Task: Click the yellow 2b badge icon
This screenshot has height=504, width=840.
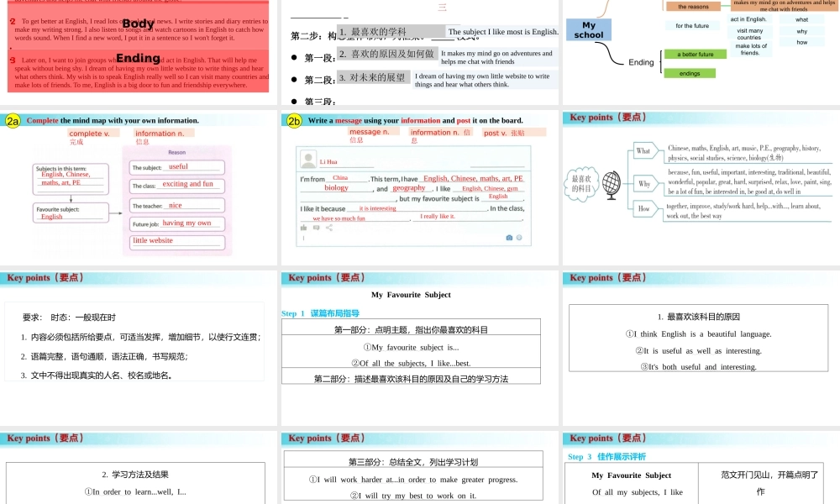Action: coord(294,121)
